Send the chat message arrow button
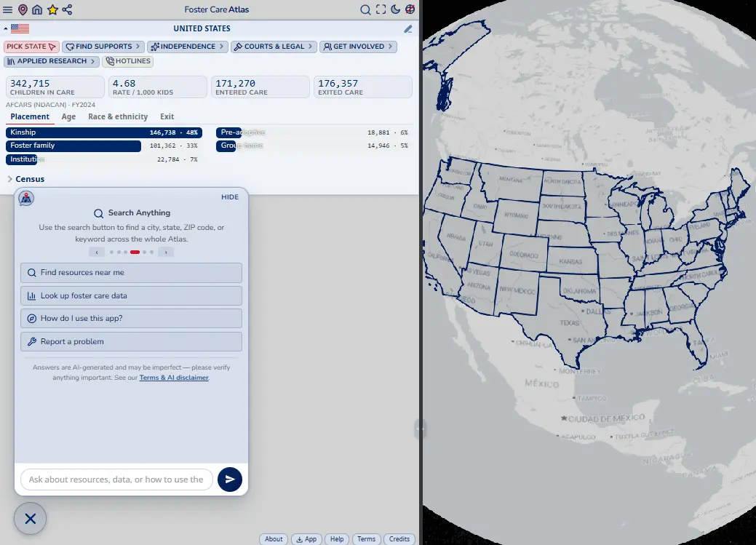Image resolution: width=756 pixels, height=545 pixels. 229,480
